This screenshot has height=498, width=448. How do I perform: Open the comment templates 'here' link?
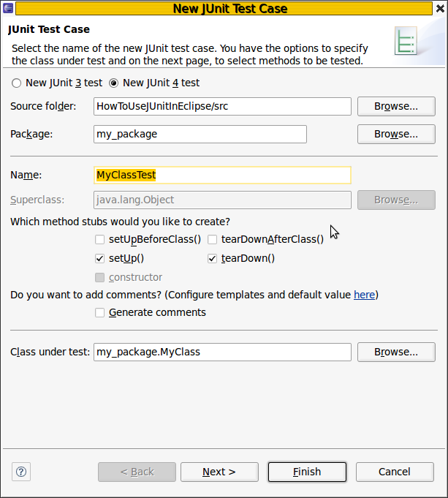364,295
